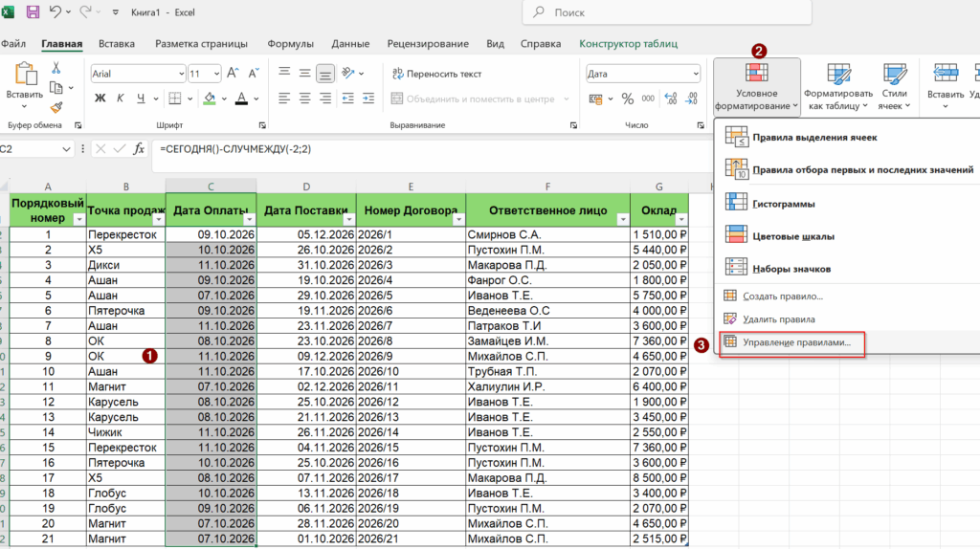Open Цветовые шкалы submenu
Viewport: 980px width, 549px height.
point(846,236)
